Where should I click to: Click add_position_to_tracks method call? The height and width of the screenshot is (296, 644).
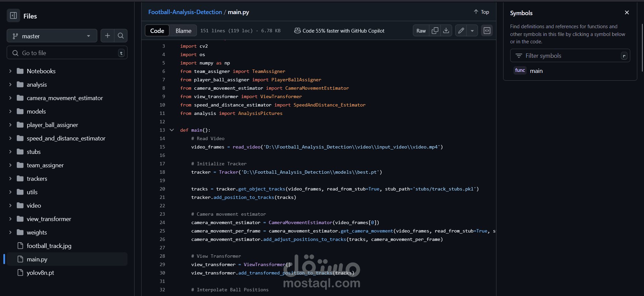coord(244,197)
